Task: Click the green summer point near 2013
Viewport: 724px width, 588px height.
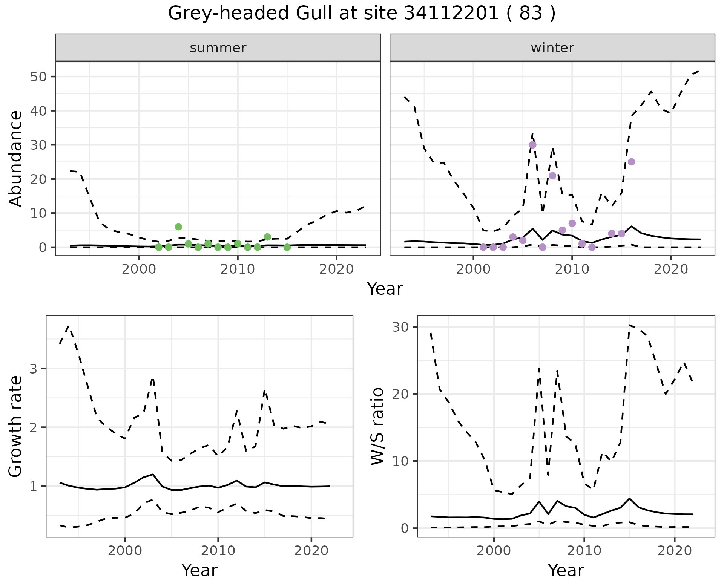Action: click(267, 237)
